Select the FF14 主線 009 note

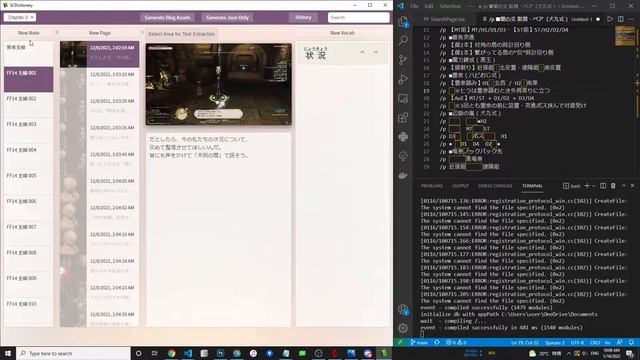click(x=29, y=284)
